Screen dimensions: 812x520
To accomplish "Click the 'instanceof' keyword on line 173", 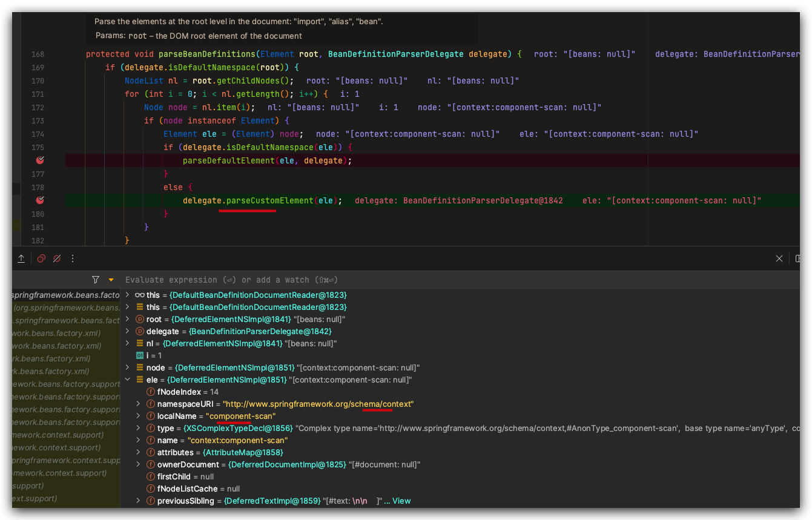I will pos(212,120).
